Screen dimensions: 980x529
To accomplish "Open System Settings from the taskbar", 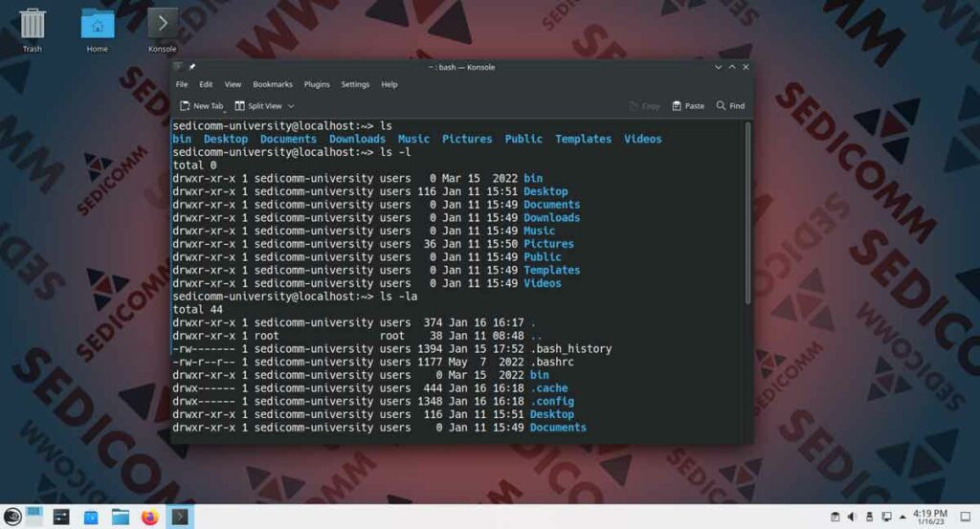I will [x=61, y=517].
